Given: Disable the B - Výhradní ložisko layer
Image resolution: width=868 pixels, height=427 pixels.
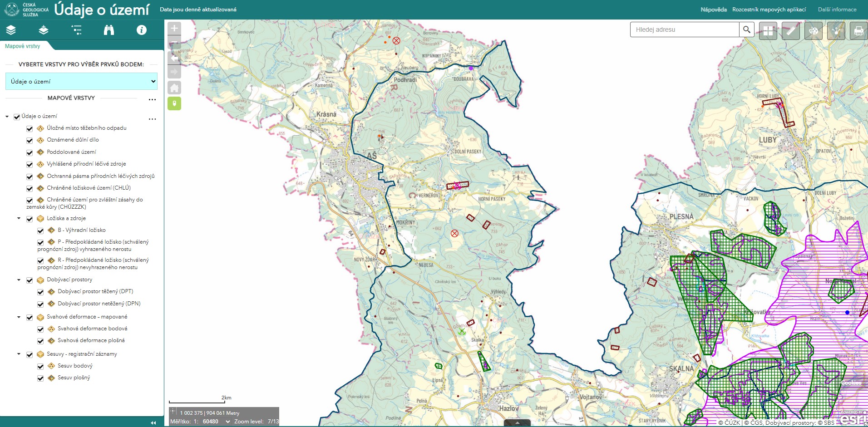Looking at the screenshot, I should coord(40,231).
